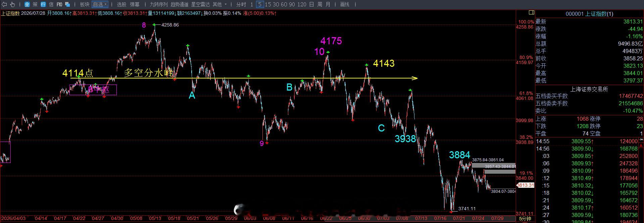644x223 pixels.
Task: Expand 其他 indicators dropdown arrow
Action: tap(226, 4)
